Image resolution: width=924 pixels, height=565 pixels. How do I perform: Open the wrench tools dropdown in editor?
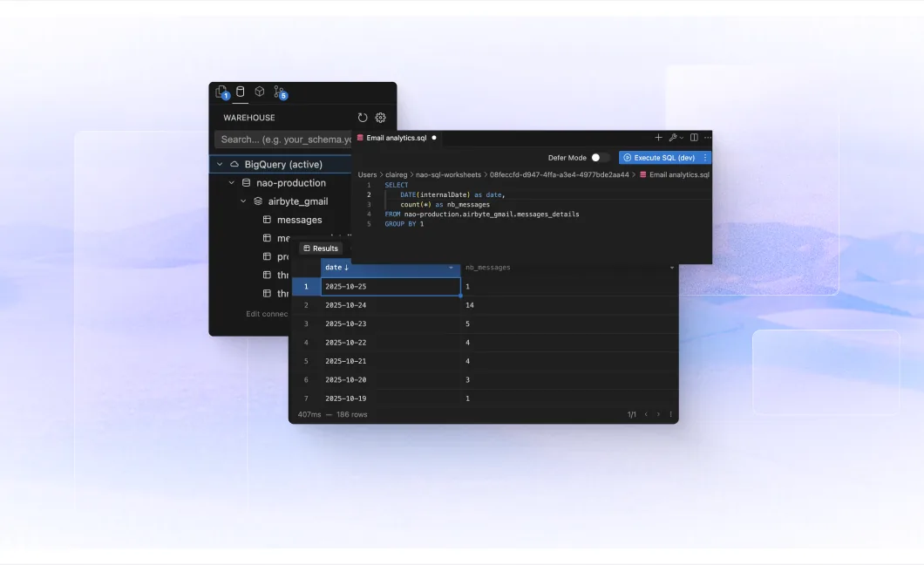click(x=676, y=137)
